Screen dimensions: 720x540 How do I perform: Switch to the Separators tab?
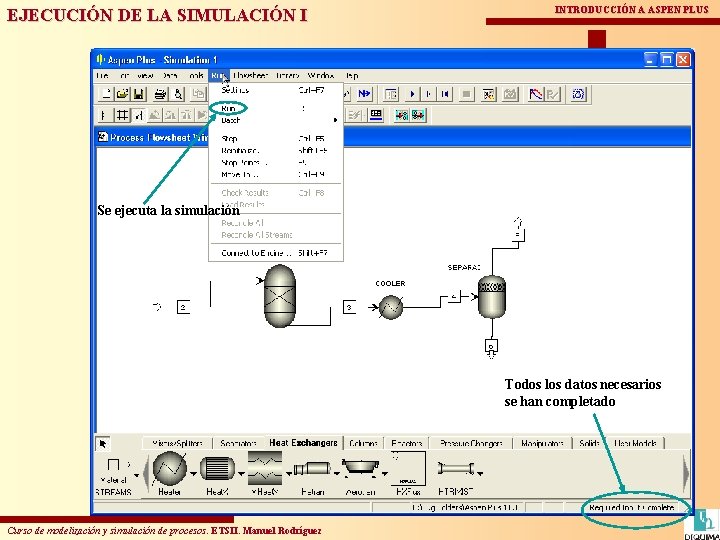[238, 444]
